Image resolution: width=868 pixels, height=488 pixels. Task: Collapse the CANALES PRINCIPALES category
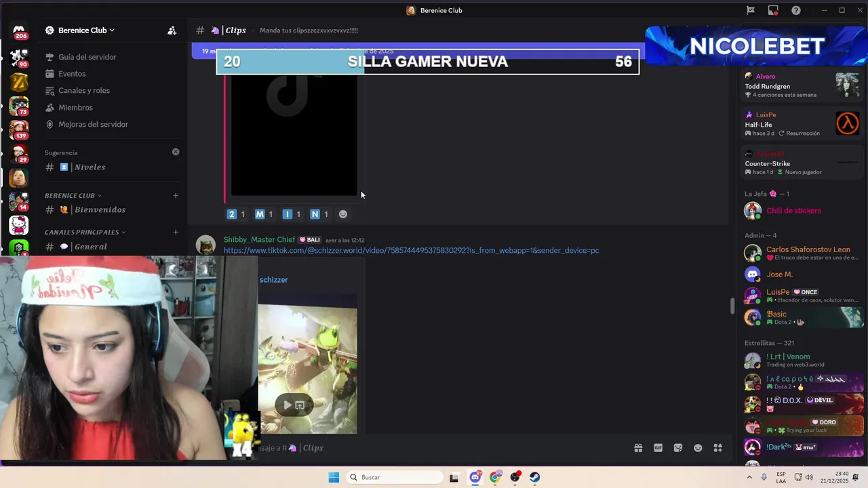click(85, 232)
